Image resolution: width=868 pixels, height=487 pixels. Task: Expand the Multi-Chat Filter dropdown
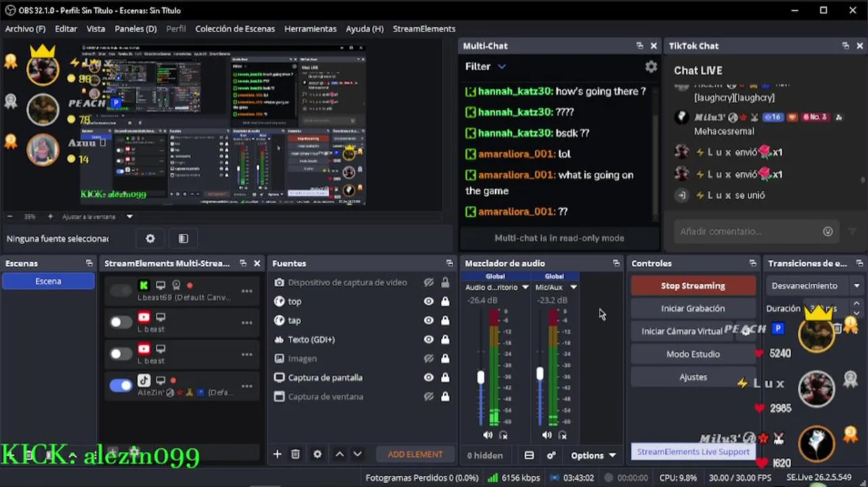[502, 66]
